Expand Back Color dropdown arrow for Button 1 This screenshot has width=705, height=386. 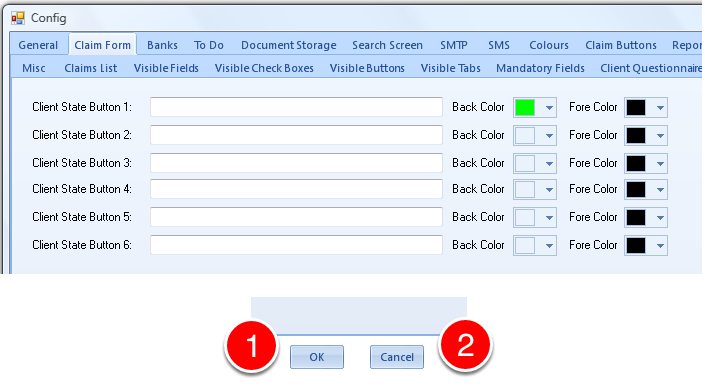(x=549, y=108)
